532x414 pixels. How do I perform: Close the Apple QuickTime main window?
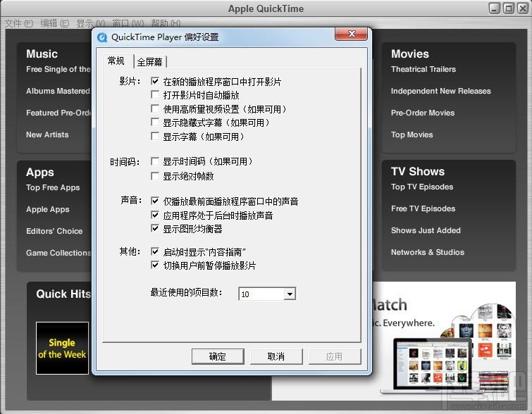[523, 8]
